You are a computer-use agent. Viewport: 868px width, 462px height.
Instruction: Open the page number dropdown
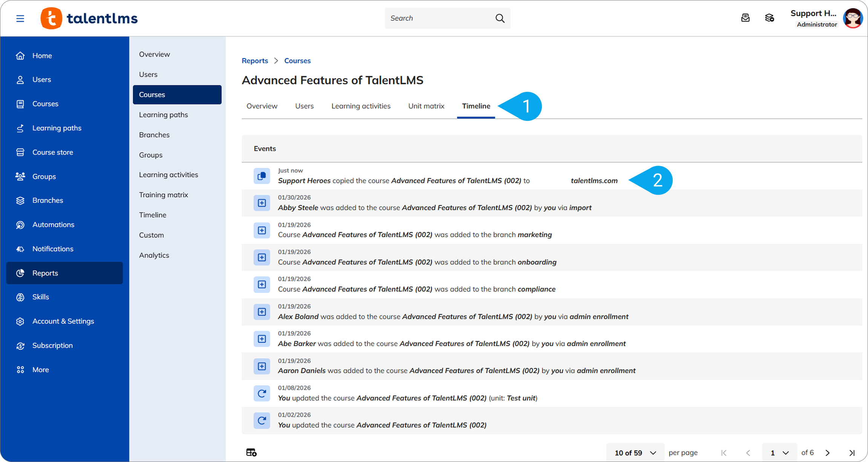pyautogui.click(x=779, y=453)
